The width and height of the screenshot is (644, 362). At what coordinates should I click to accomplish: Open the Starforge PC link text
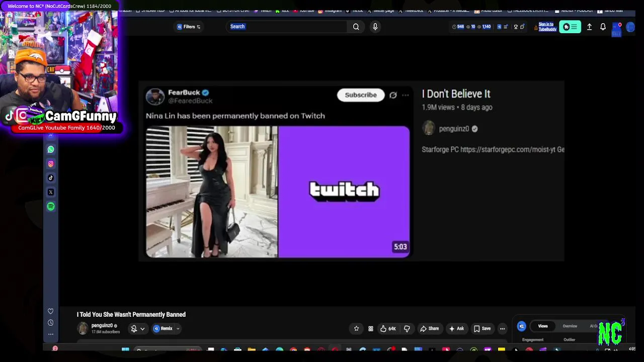click(x=493, y=149)
